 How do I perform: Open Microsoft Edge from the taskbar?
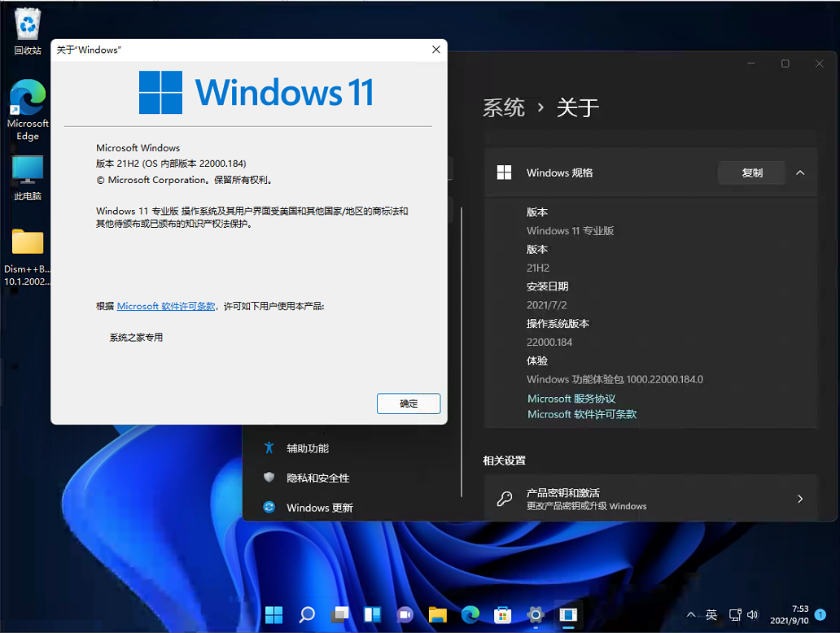click(470, 615)
